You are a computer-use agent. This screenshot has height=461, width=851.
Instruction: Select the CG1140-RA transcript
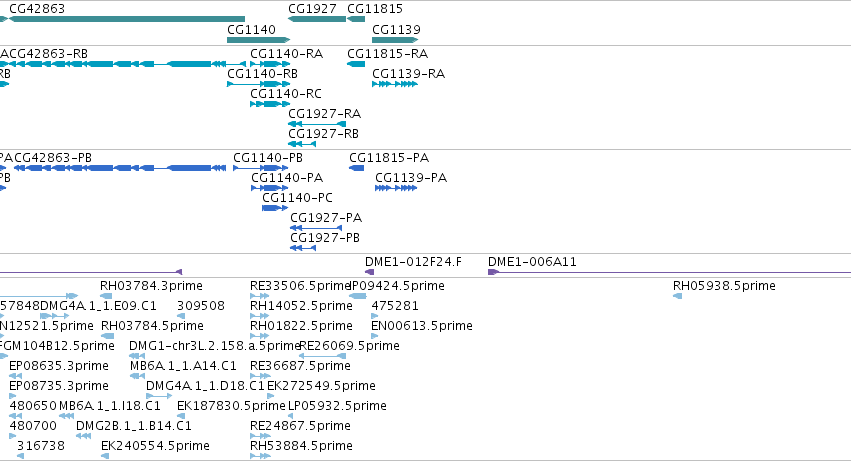pyautogui.click(x=270, y=64)
